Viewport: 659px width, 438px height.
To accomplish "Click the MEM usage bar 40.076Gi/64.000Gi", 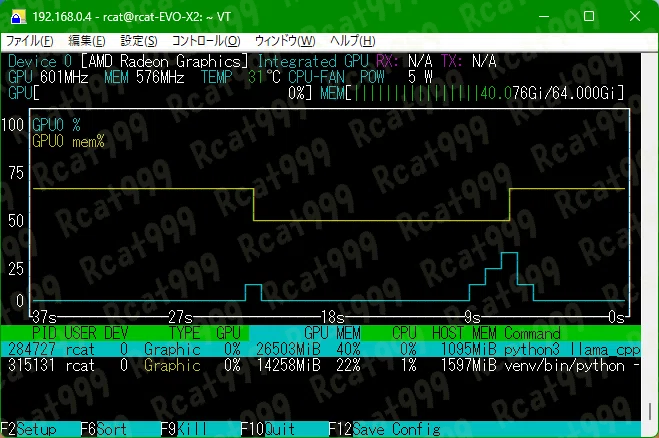I will click(472, 93).
